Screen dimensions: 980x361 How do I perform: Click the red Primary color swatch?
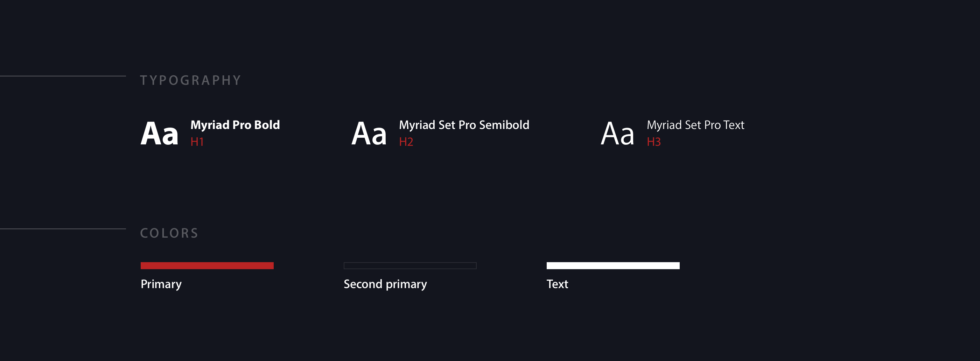pos(207,266)
